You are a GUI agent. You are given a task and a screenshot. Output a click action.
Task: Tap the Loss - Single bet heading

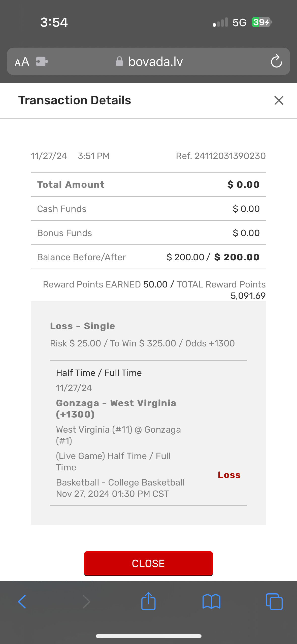click(82, 326)
